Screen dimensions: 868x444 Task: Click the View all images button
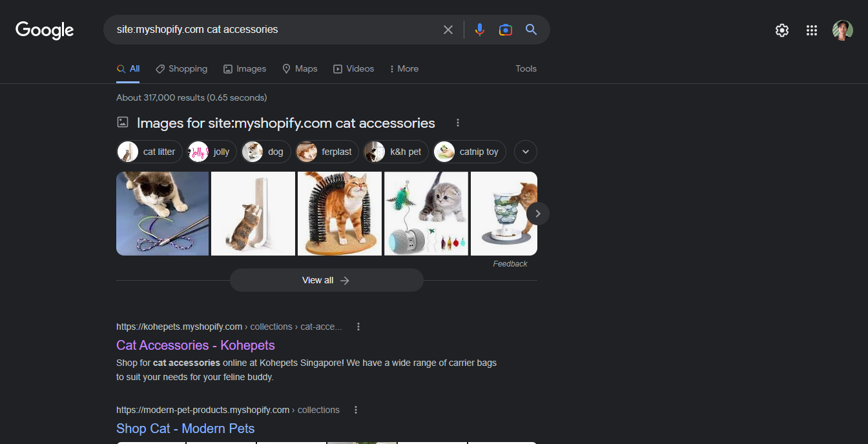[327, 280]
